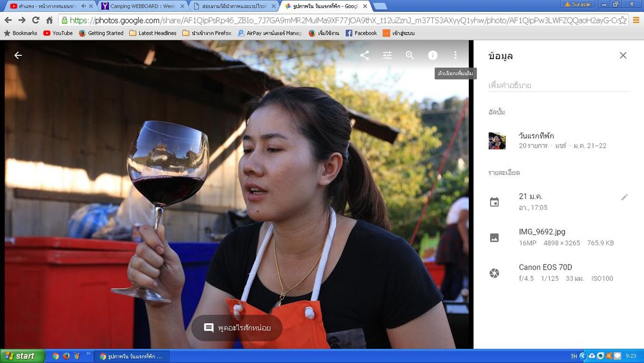The width and height of the screenshot is (644, 363).
Task: Click the Windows start button
Action: click(x=21, y=356)
